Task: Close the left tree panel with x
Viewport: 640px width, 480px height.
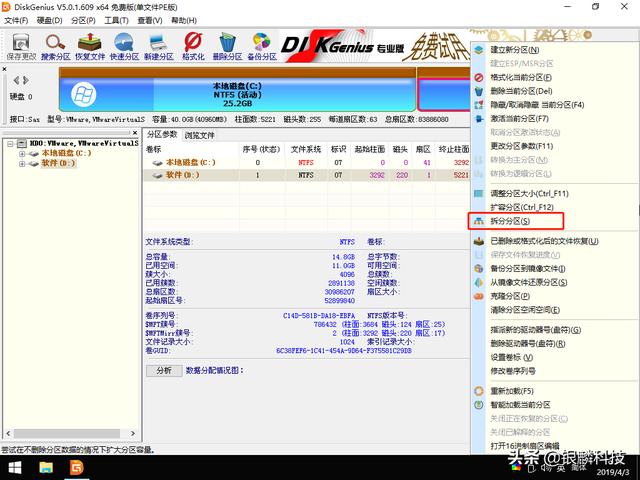Action: coord(135,133)
